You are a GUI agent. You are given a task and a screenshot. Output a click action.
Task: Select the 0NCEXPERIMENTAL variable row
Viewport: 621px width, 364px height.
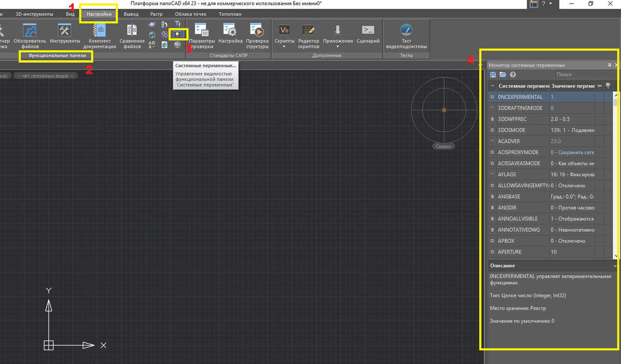551,97
